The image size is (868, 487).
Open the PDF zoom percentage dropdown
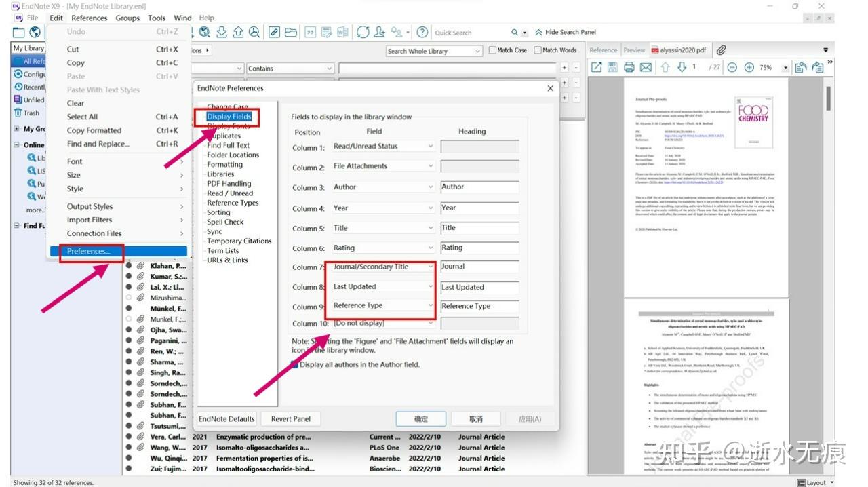[786, 67]
